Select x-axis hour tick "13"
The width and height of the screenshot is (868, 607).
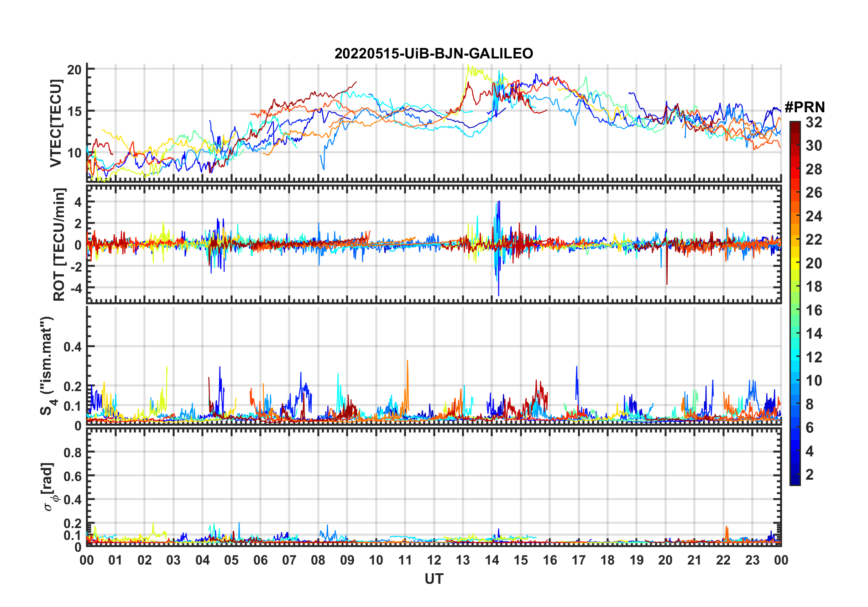(x=463, y=560)
